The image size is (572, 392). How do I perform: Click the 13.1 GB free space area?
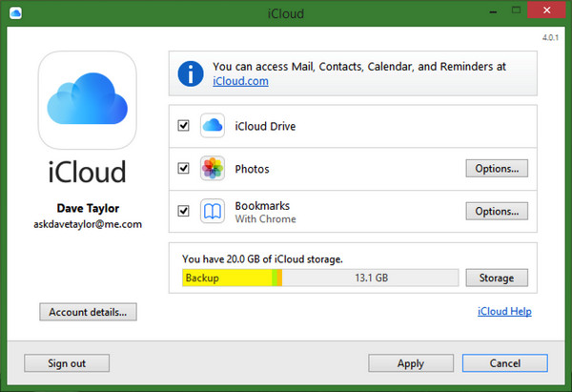[x=370, y=278]
